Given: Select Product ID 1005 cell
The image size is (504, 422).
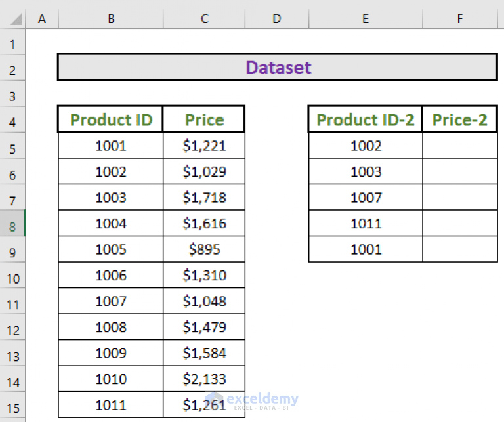Looking at the screenshot, I should (x=111, y=249).
